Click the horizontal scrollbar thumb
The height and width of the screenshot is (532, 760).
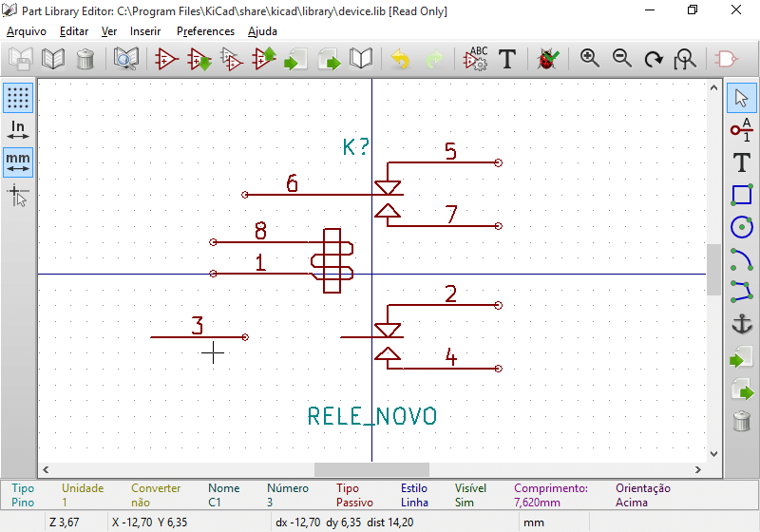tap(370, 469)
